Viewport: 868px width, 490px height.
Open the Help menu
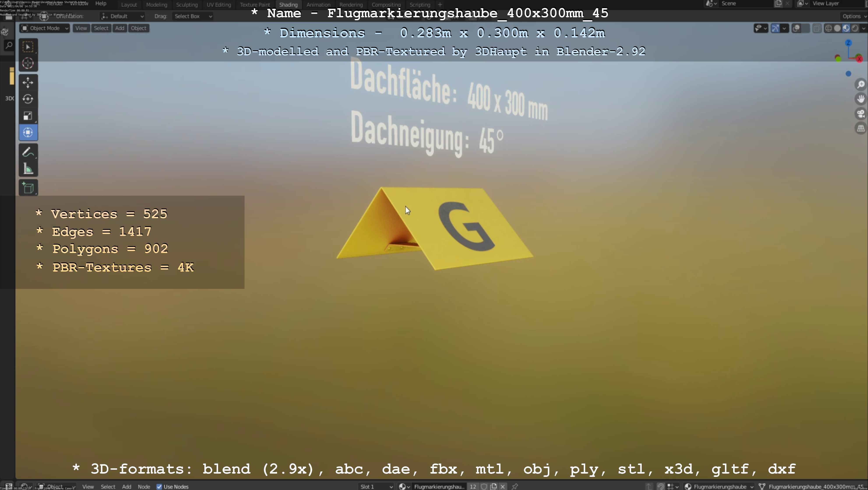101,3
